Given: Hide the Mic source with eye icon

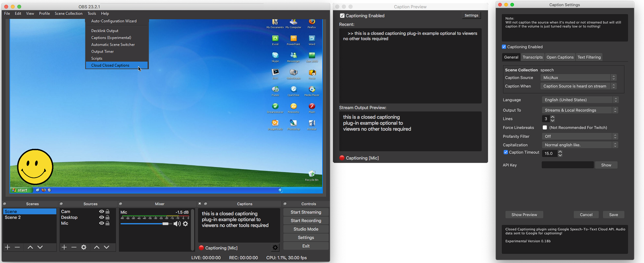Looking at the screenshot, I should (x=102, y=224).
